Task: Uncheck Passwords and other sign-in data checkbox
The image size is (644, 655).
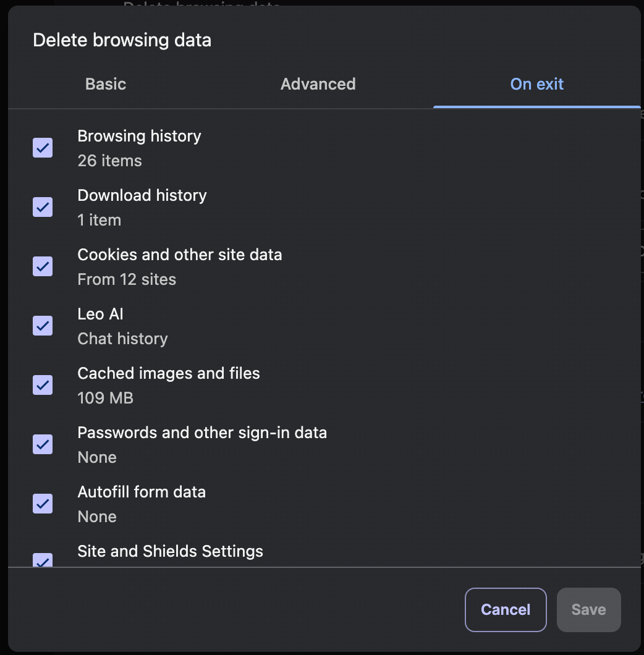Action: (x=43, y=444)
